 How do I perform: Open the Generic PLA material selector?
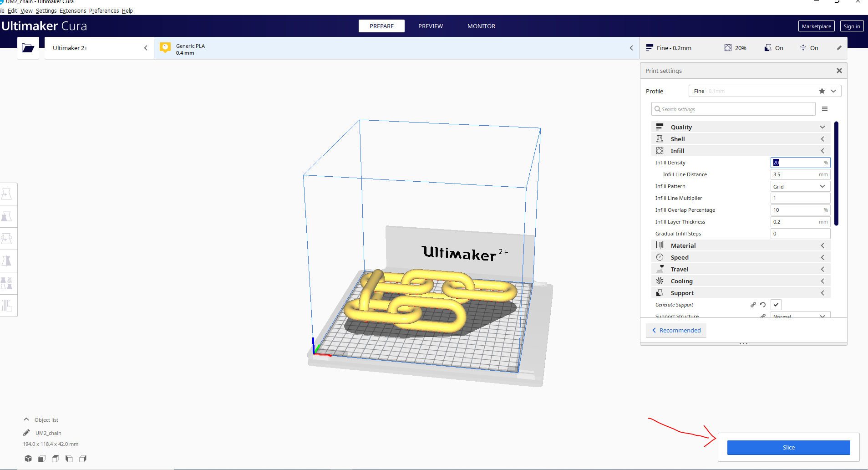397,48
